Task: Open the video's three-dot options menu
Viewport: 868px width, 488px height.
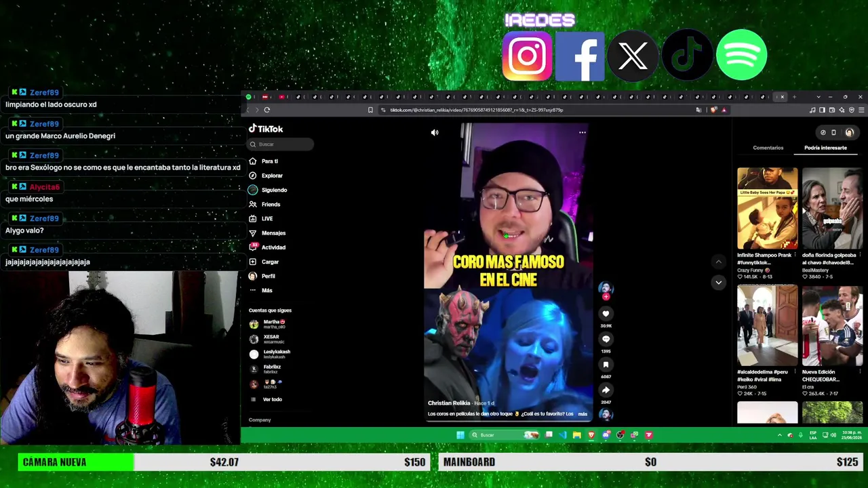Action: 582,133
